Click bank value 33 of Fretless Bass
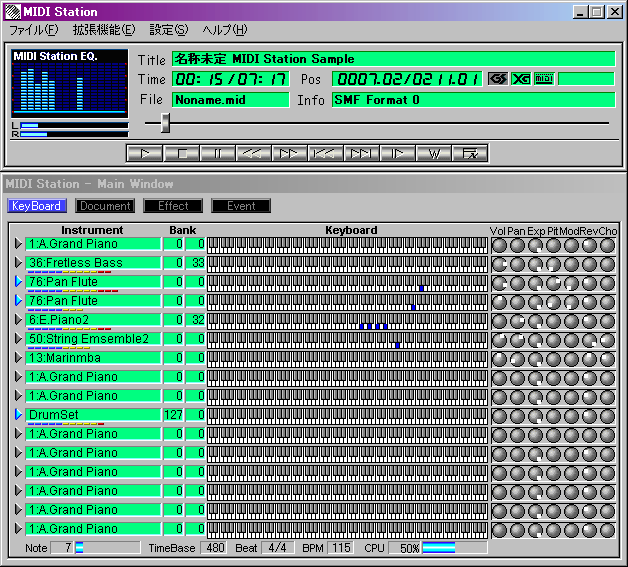The width and height of the screenshot is (628, 567). (195, 263)
